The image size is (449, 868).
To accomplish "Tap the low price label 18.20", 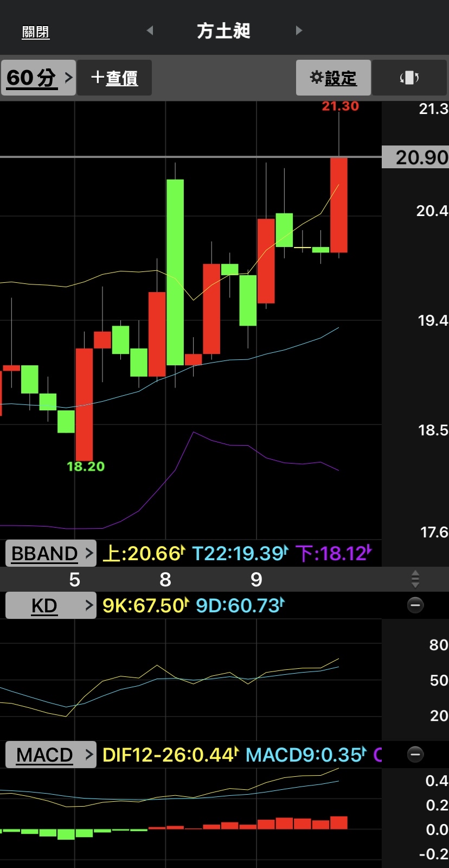I will point(86,466).
